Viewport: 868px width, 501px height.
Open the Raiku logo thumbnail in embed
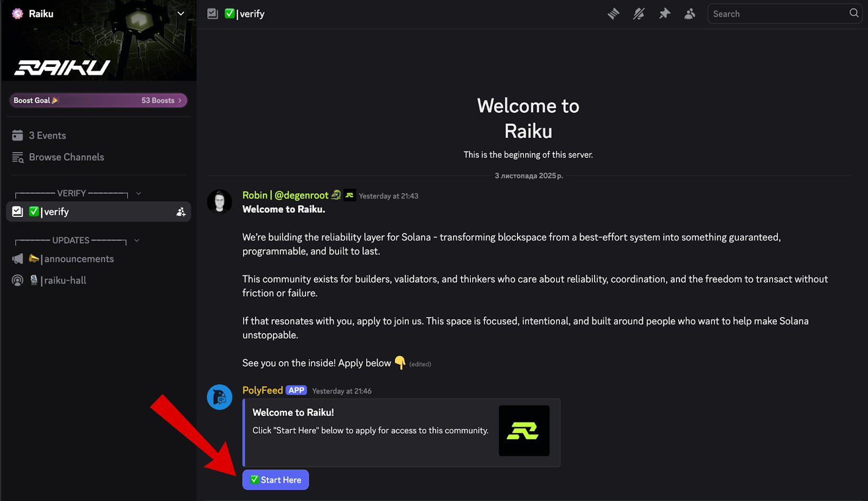pyautogui.click(x=524, y=431)
